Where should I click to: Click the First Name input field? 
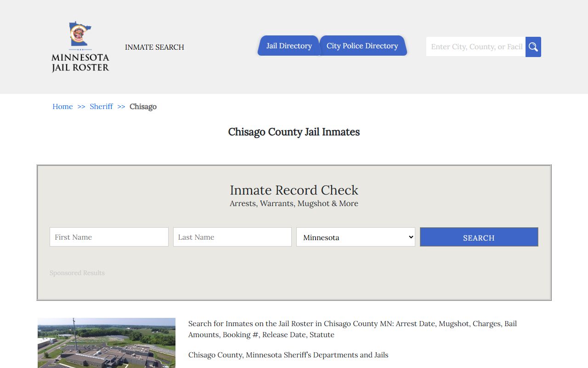pos(109,237)
